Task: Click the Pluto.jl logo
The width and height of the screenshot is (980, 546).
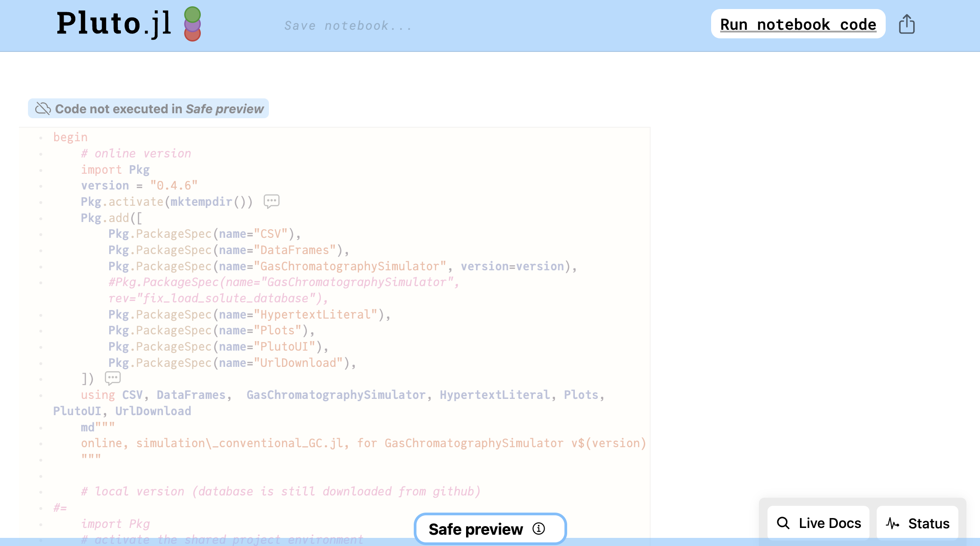Action: click(x=129, y=23)
